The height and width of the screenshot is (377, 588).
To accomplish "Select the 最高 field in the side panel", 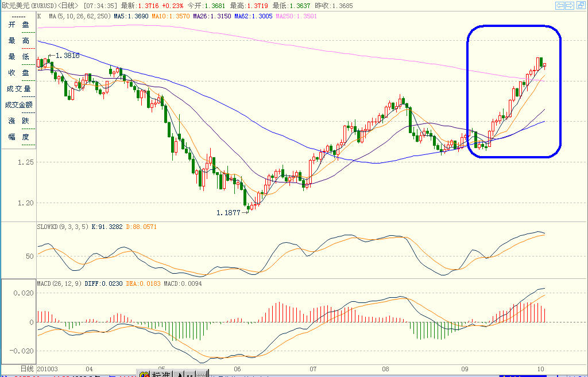I will pyautogui.click(x=19, y=41).
